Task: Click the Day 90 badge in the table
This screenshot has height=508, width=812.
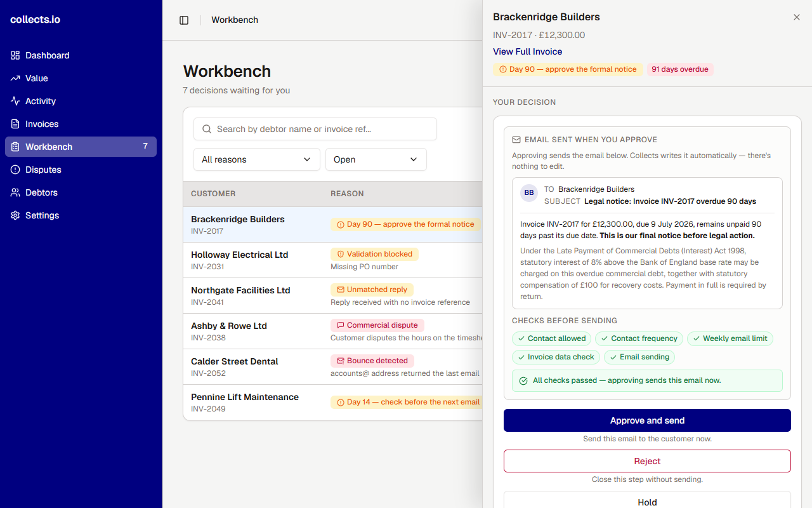Action: [x=405, y=224]
